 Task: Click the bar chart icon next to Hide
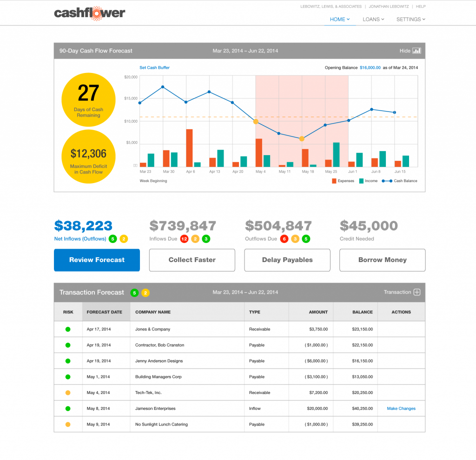point(416,51)
